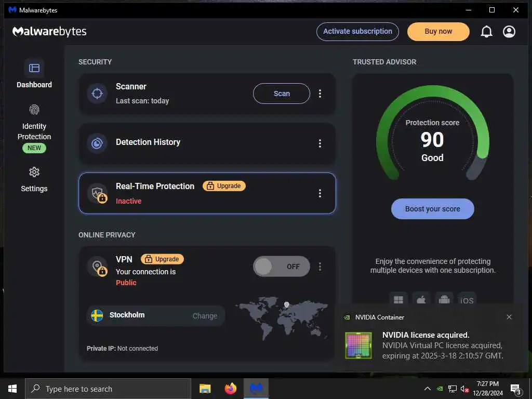Select the Apple platform icon
The width and height of the screenshot is (532, 399).
click(x=421, y=299)
